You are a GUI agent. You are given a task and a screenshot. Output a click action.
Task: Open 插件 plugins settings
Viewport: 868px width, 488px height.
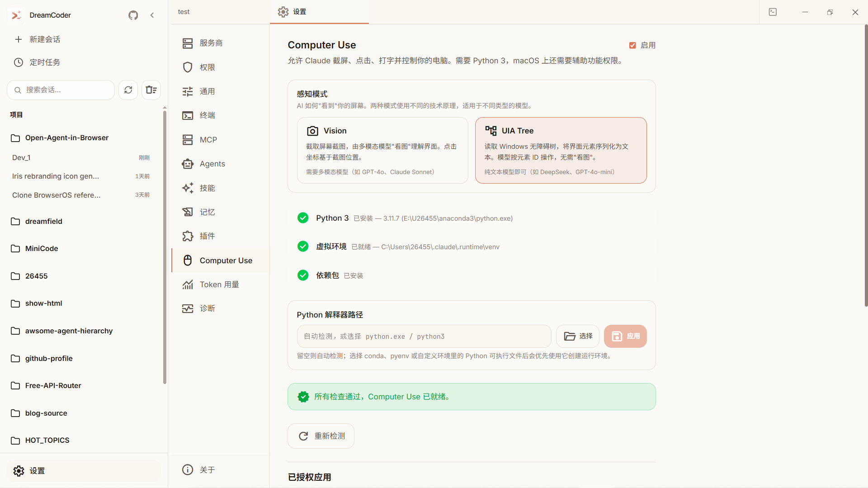[x=221, y=236]
